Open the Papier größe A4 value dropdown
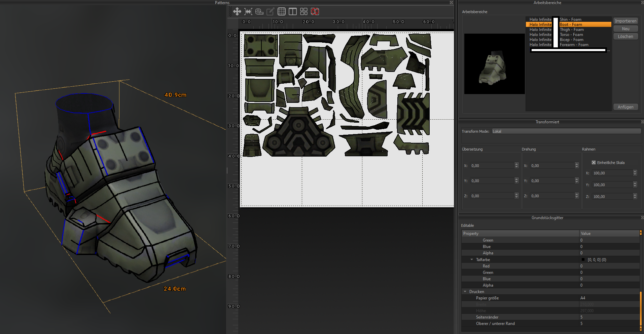The image size is (644, 334). pos(609,298)
